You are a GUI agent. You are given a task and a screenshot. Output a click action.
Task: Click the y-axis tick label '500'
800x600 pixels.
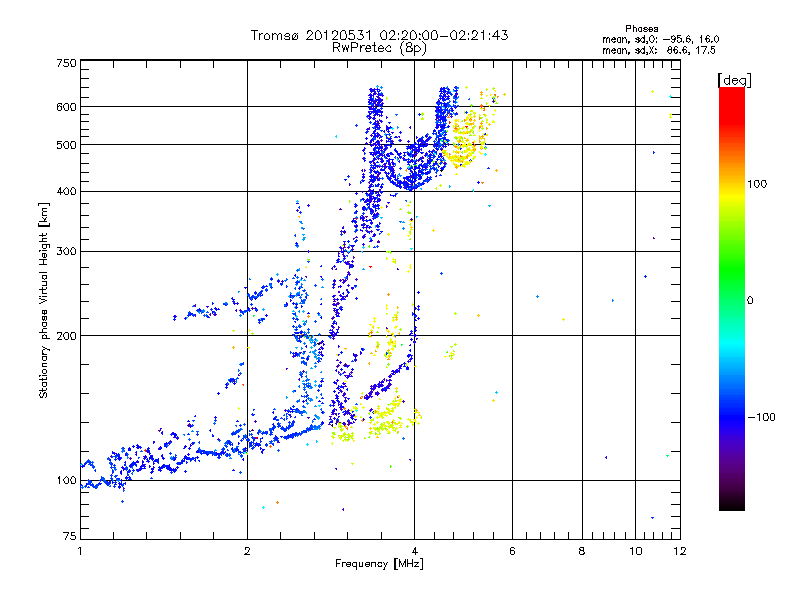66,145
